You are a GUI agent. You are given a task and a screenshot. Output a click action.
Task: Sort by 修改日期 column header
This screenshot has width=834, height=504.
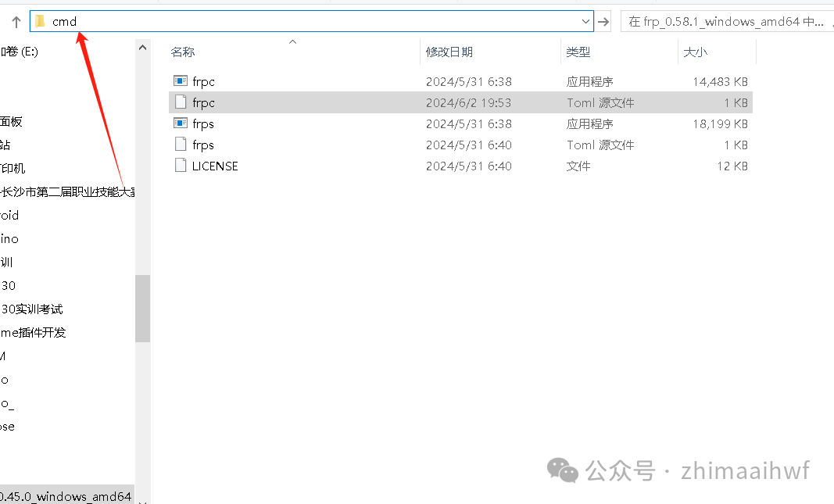click(449, 52)
